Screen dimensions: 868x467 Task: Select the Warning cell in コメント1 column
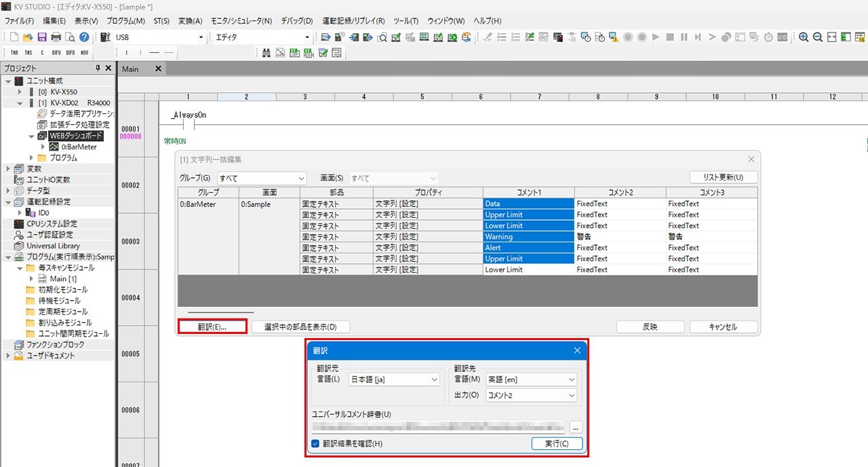tap(528, 237)
